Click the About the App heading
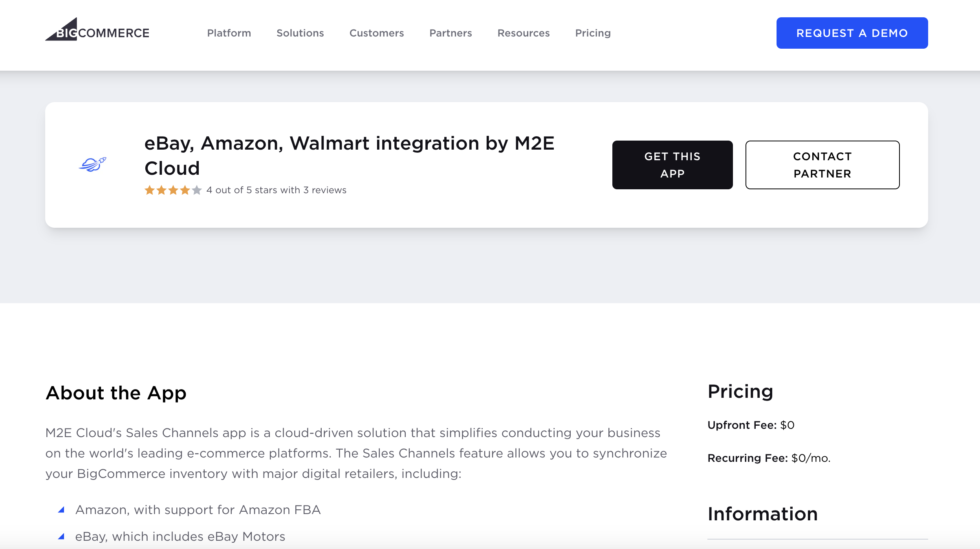 click(x=116, y=393)
